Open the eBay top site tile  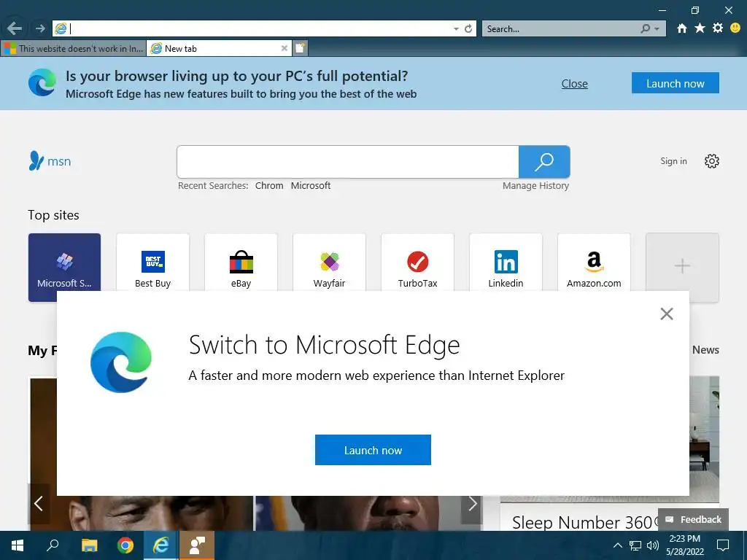(x=241, y=262)
